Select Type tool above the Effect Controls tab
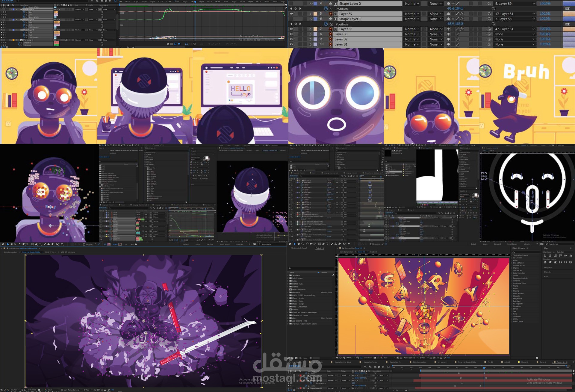This screenshot has height=392, width=575. click(x=327, y=244)
